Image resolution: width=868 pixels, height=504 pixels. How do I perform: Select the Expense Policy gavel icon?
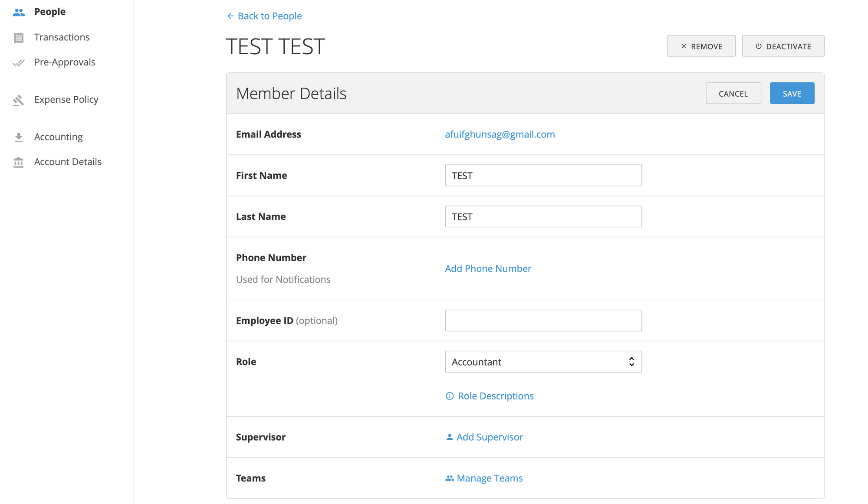tap(19, 100)
